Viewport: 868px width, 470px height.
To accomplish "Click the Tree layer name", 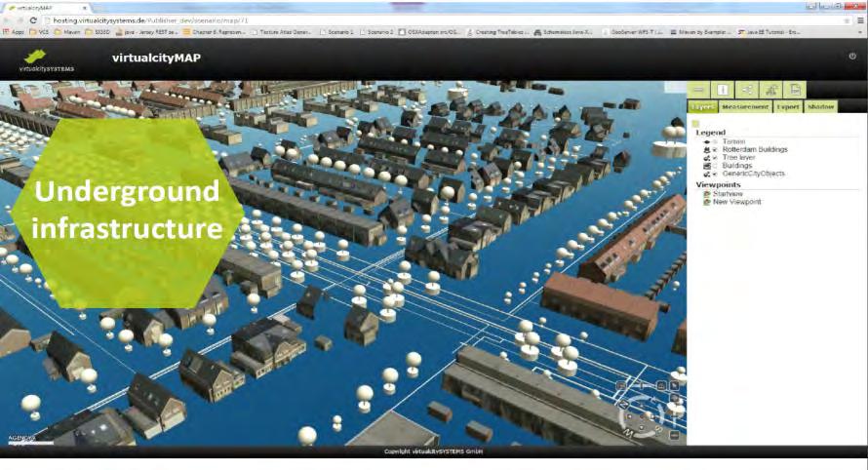I will [x=738, y=158].
